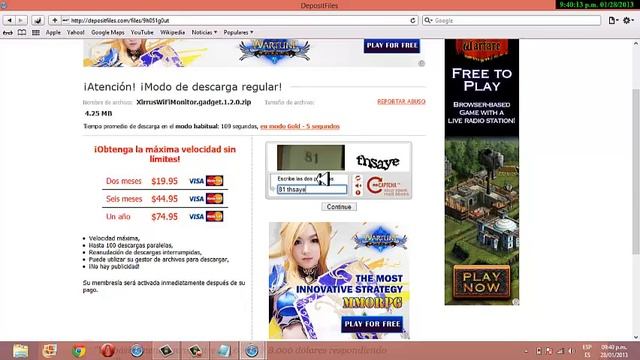This screenshot has width=640, height=360.
Task: Click the captcha image showing 81
Action: pos(311,158)
